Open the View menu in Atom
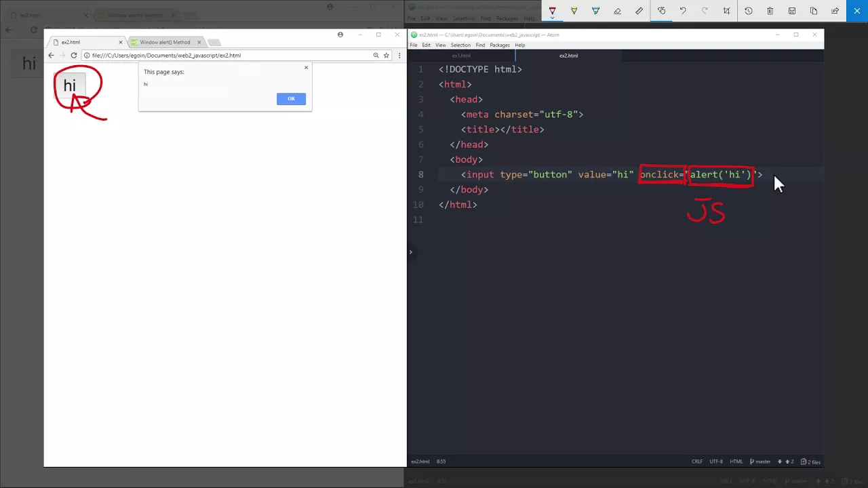The width and height of the screenshot is (868, 488). pyautogui.click(x=441, y=45)
